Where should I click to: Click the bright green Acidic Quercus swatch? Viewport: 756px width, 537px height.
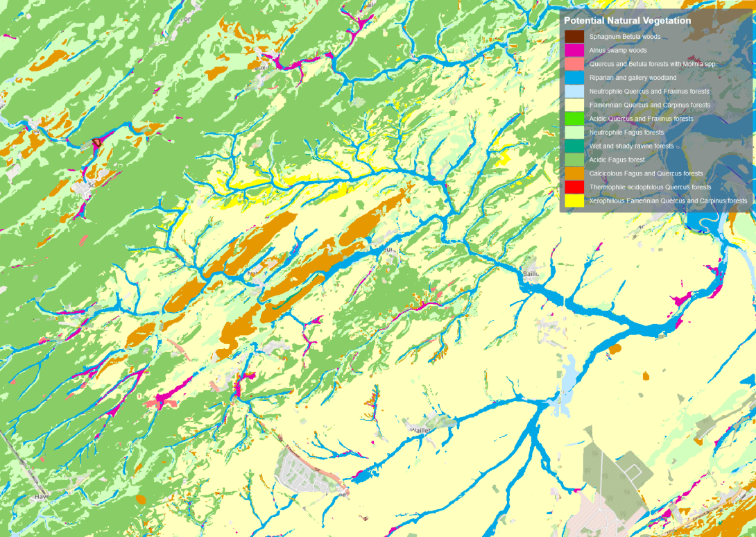click(576, 118)
